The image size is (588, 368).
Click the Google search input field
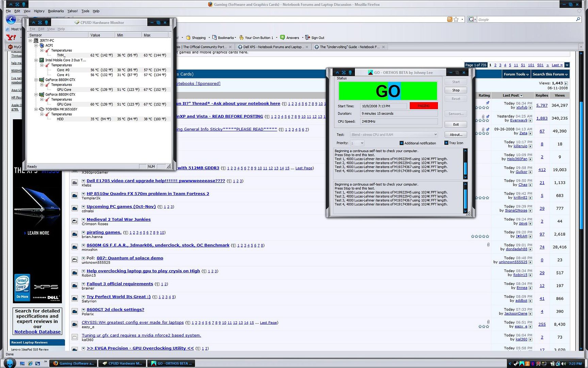[526, 19]
